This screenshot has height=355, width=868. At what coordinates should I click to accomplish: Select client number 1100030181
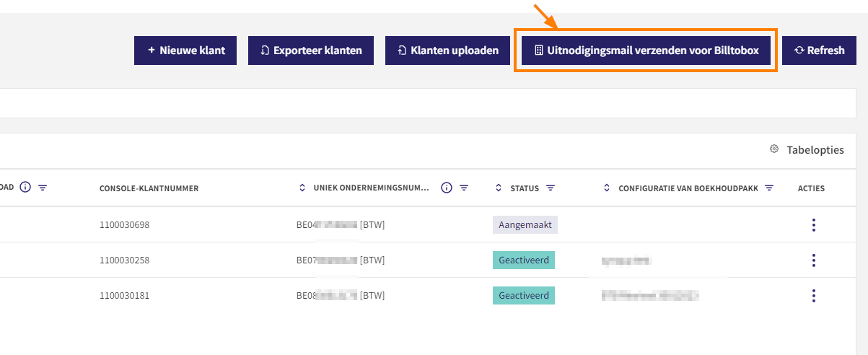(124, 296)
